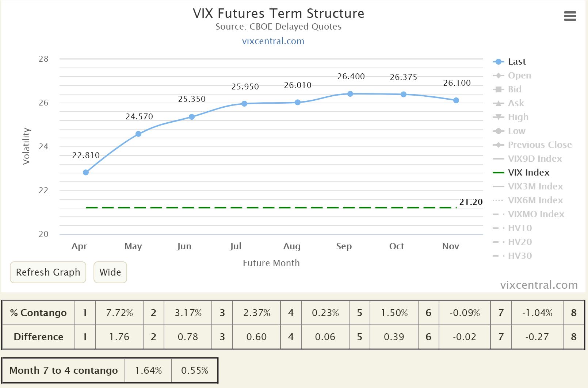Show the Bid series on the chart
Screen dimensions: 588x388
coord(514,89)
